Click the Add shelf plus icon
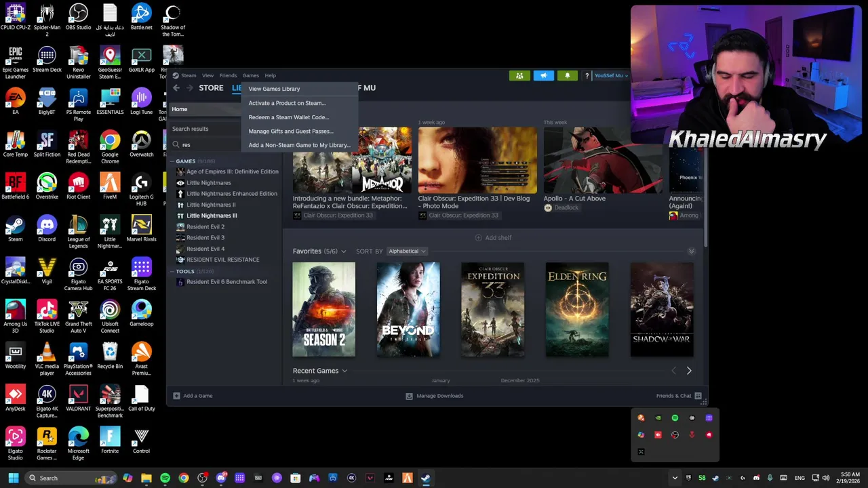This screenshot has width=868, height=488. pyautogui.click(x=478, y=238)
